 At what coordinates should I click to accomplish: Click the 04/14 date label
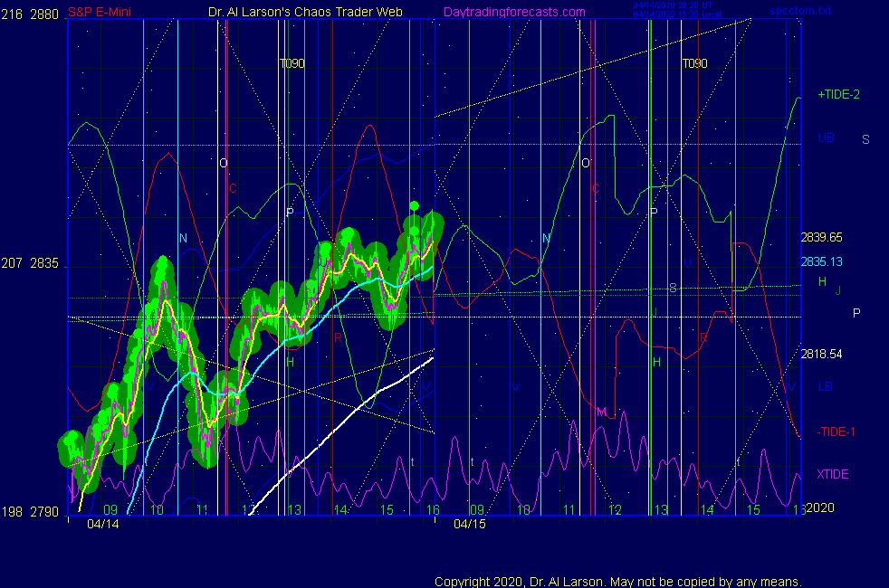pyautogui.click(x=103, y=524)
